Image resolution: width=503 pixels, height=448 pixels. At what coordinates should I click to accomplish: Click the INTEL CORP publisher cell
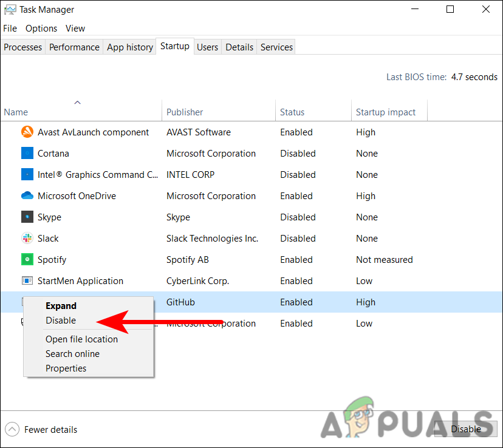(191, 175)
